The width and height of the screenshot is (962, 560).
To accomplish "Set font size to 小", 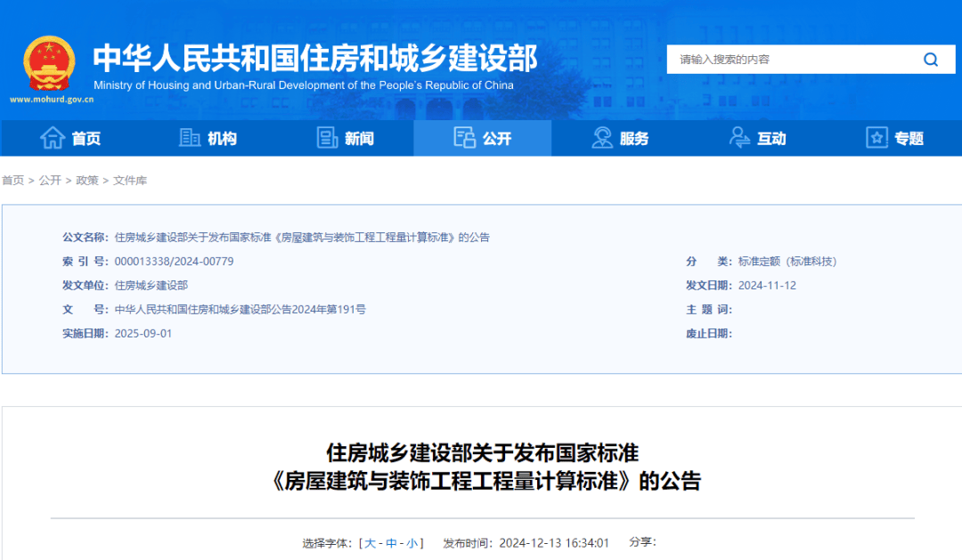I will pos(412,543).
